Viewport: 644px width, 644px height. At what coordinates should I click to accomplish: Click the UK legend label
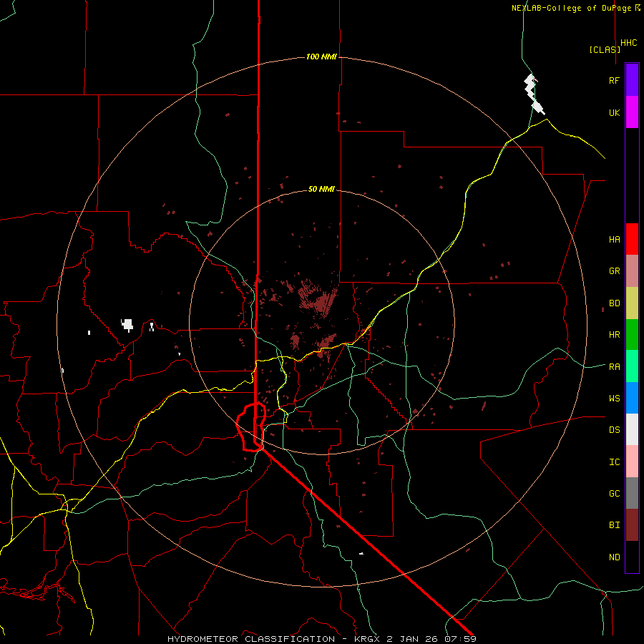[x=614, y=112]
